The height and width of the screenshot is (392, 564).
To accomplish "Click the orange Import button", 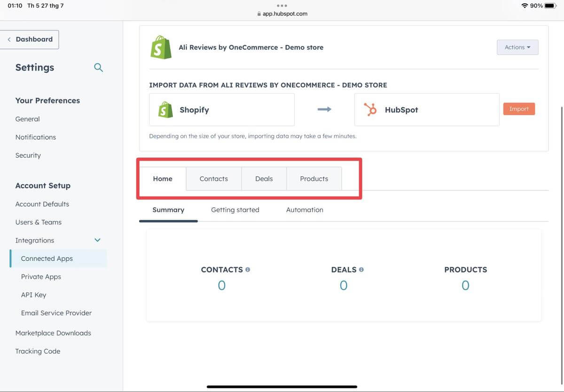I will tap(519, 109).
